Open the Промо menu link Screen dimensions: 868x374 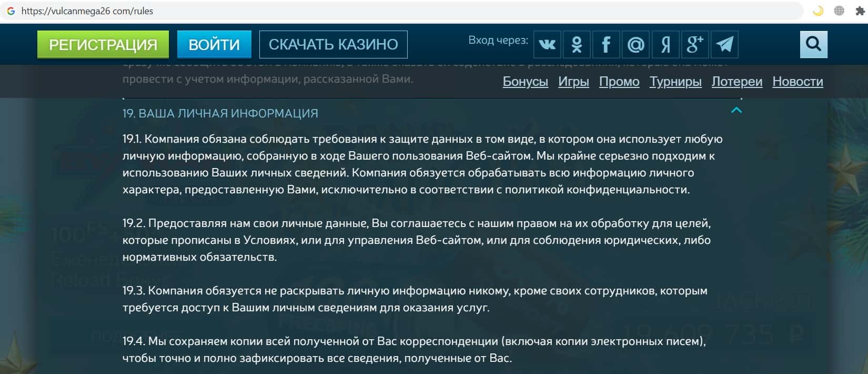pyautogui.click(x=619, y=82)
